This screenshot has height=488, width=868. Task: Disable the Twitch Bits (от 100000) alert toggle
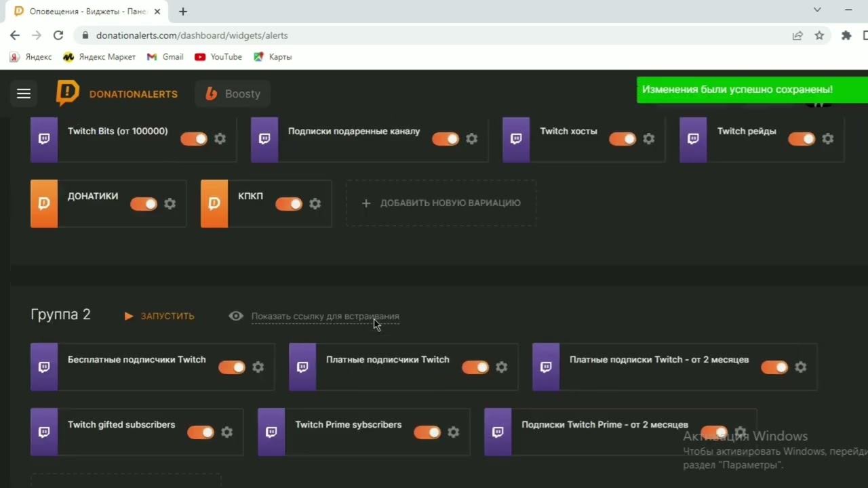(194, 139)
